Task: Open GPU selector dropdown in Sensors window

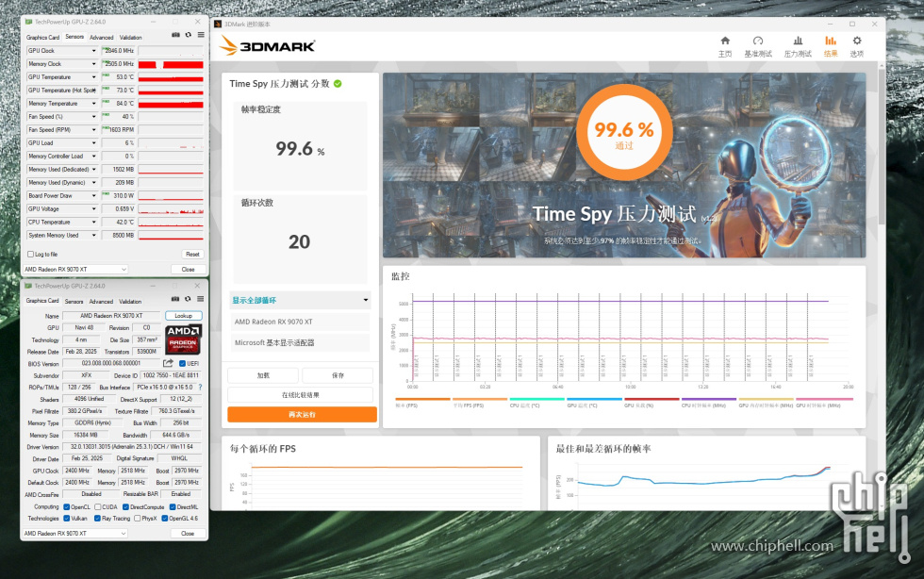Action: tap(75, 270)
